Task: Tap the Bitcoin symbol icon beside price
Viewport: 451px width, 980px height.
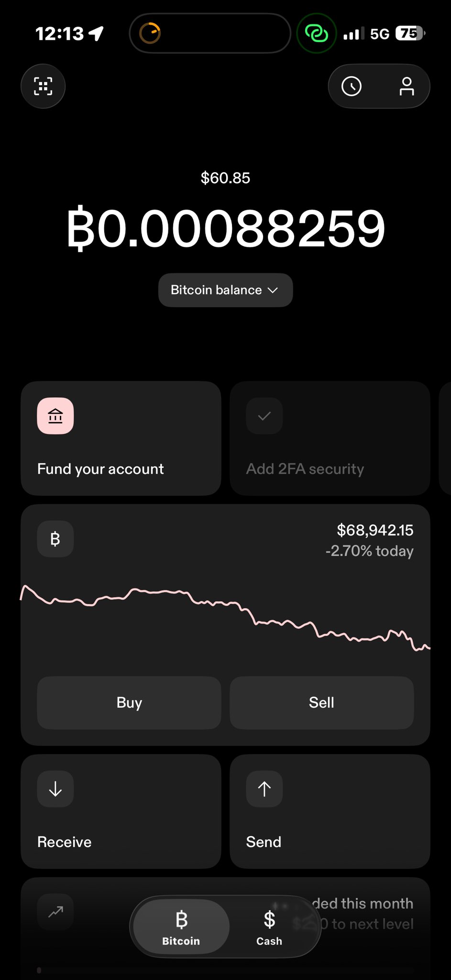Action: pos(55,539)
